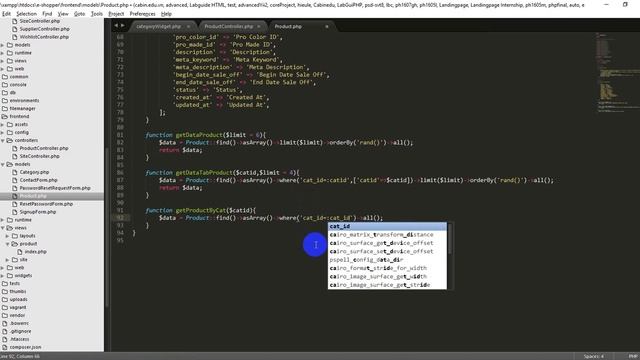640x360 pixels.
Task: Click the WishlistController.php file icon
Action: point(15,37)
